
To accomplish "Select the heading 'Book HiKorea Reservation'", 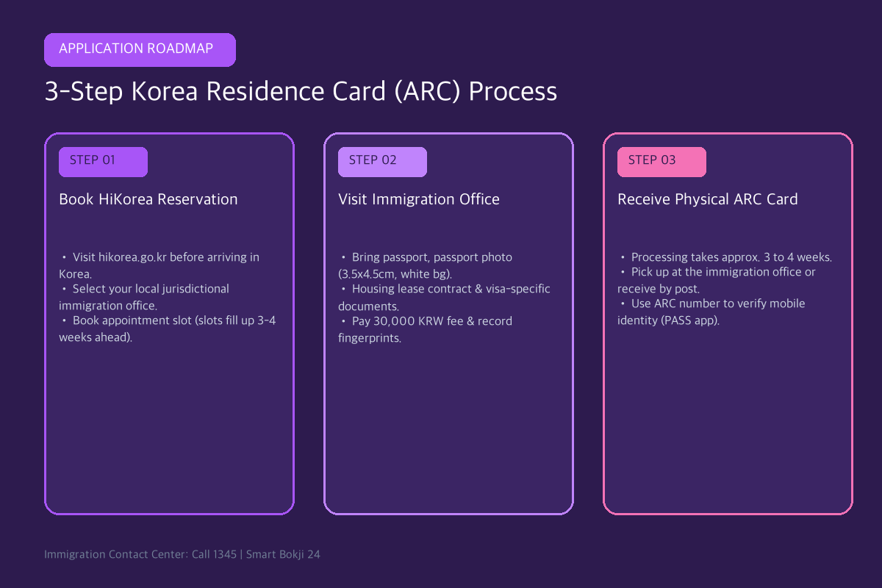I will coord(148,199).
